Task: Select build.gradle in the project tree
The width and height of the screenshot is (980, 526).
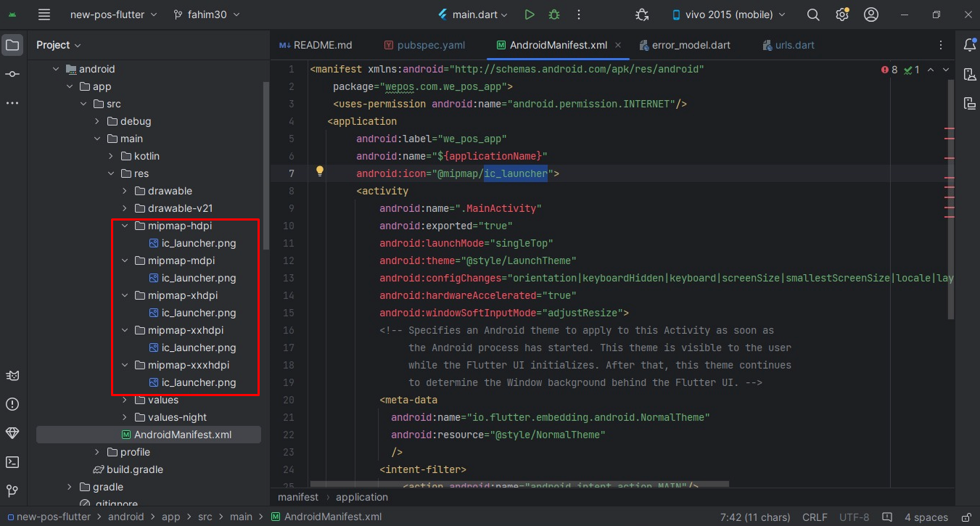Action: tap(134, 469)
